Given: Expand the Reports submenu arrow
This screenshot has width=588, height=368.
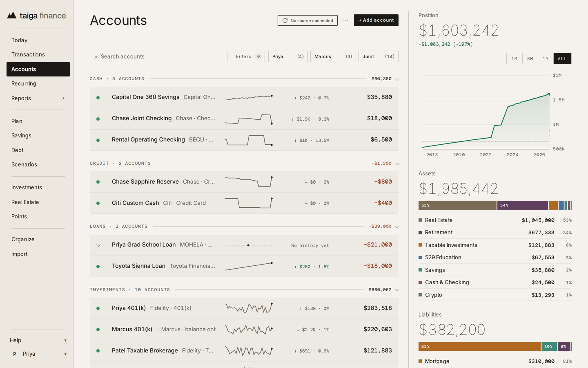Looking at the screenshot, I should pos(63,98).
